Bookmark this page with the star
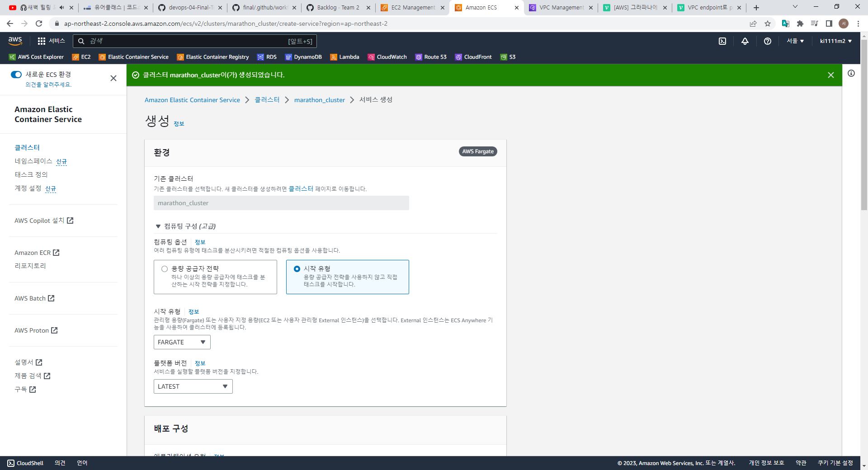Screen dimensions: 868x470 pyautogui.click(x=768, y=23)
